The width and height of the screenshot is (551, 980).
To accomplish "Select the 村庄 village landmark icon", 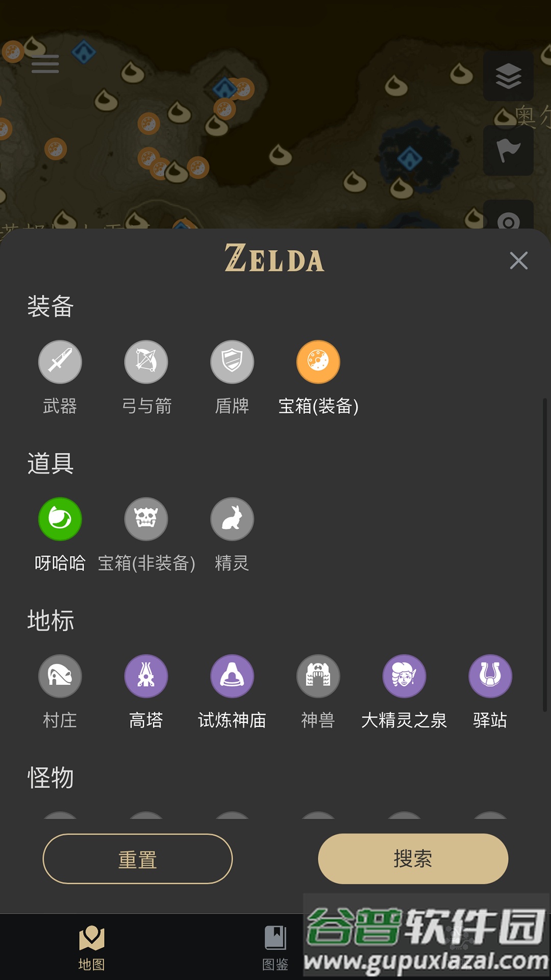I will (61, 675).
